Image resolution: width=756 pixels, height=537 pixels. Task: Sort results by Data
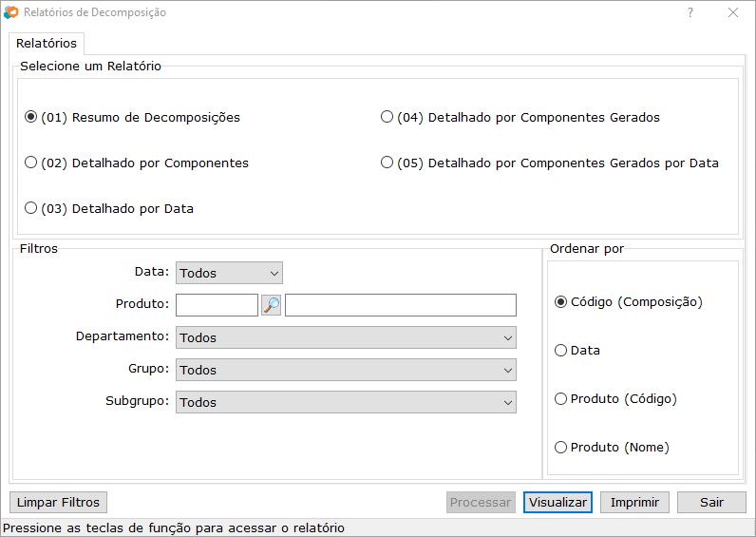pyautogui.click(x=560, y=351)
